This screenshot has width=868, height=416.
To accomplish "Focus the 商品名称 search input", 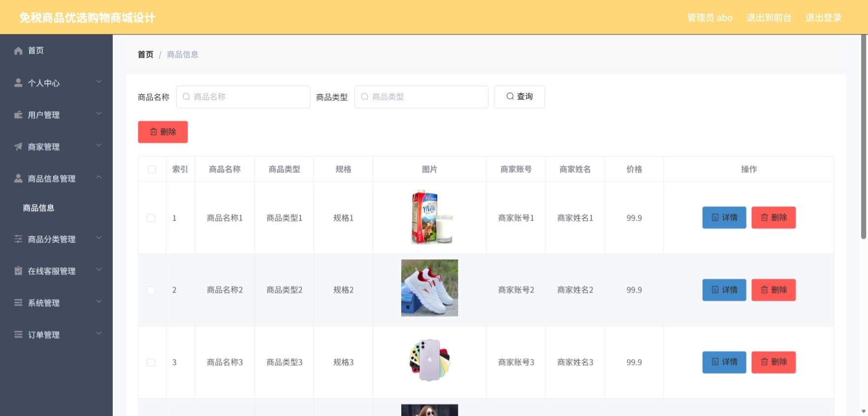I will point(243,97).
